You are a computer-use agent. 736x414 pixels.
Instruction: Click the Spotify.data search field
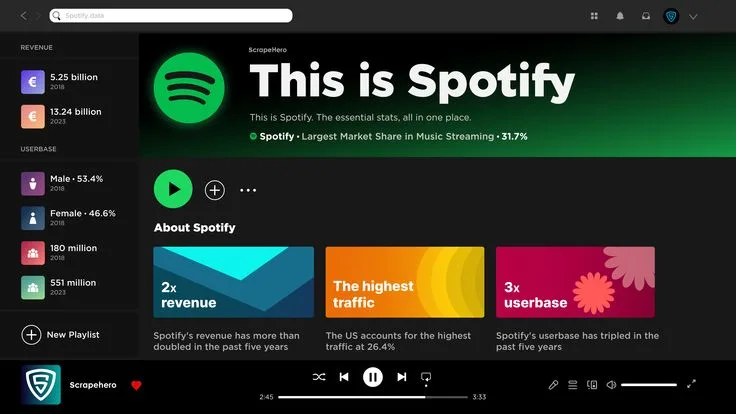pos(171,15)
